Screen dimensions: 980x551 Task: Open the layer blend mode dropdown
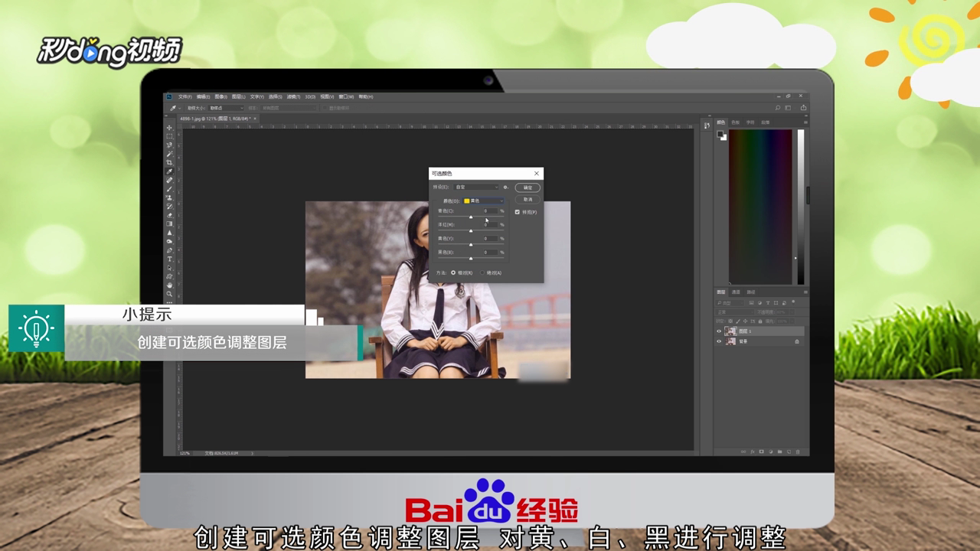[x=735, y=312]
